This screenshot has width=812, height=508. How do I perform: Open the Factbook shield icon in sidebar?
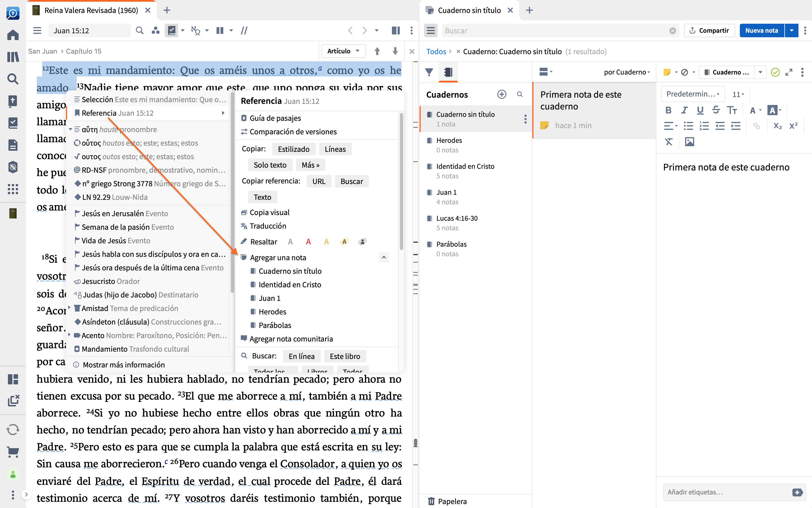tap(13, 167)
